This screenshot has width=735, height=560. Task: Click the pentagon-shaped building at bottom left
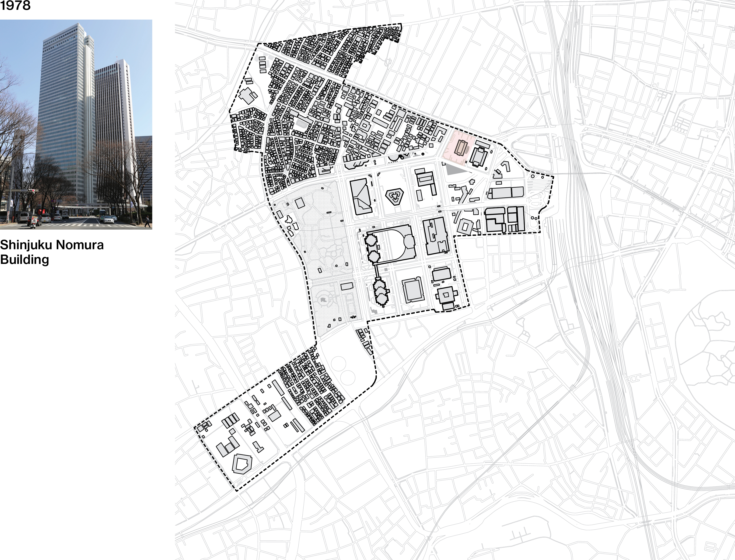(242, 464)
